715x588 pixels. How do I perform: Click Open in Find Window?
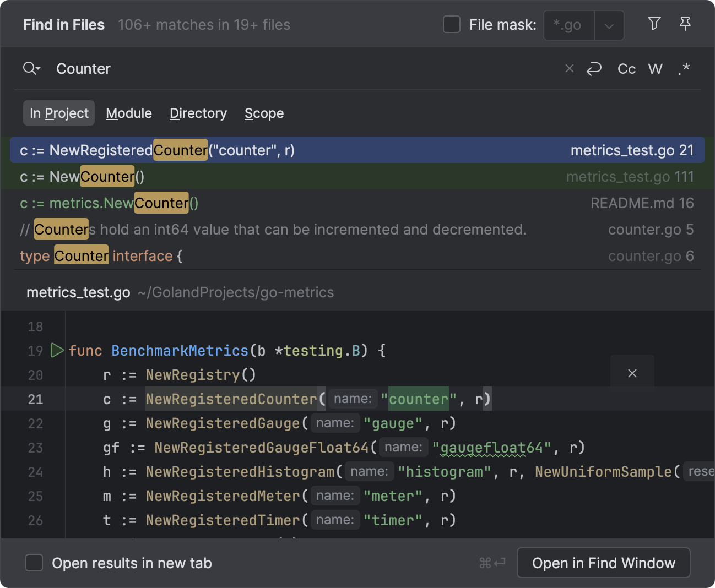pos(603,563)
